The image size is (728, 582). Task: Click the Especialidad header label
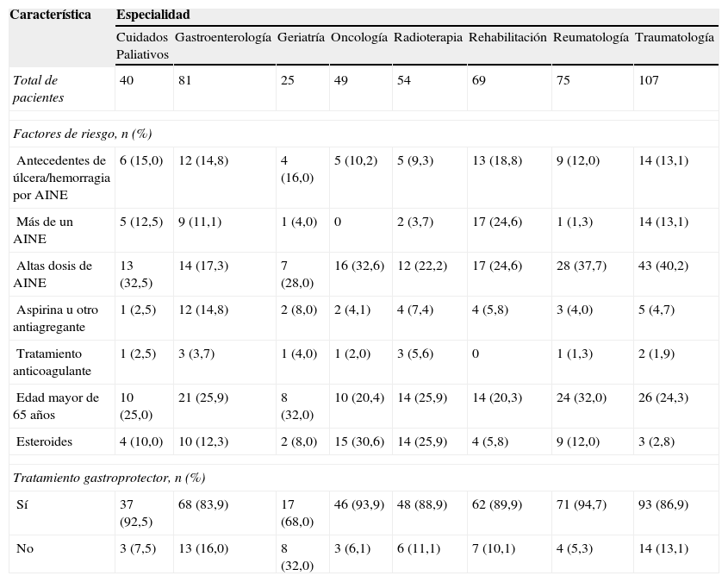point(153,16)
